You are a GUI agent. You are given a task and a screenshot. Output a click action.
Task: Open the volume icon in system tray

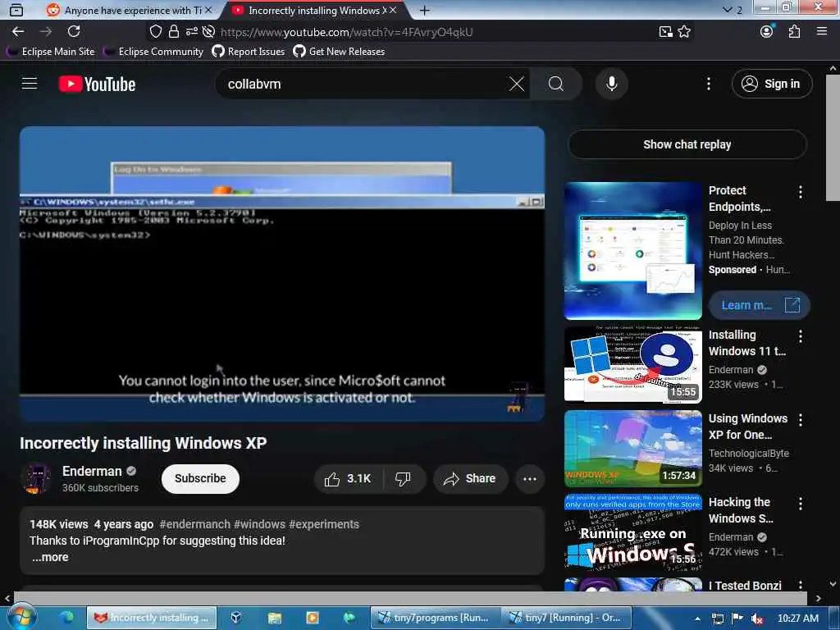click(757, 619)
